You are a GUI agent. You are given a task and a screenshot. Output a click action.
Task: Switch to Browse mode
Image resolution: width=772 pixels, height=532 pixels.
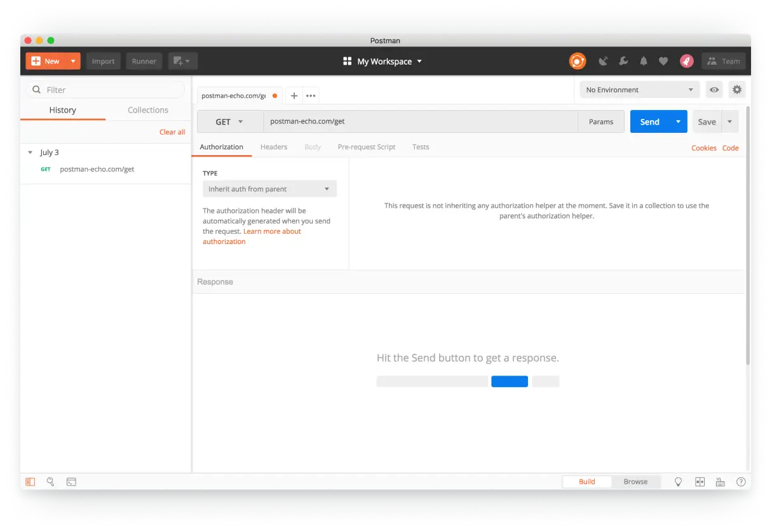tap(635, 482)
